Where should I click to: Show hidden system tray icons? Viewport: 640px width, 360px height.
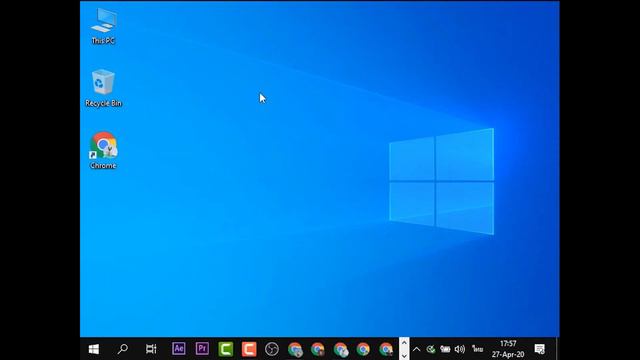pyautogui.click(x=416, y=349)
